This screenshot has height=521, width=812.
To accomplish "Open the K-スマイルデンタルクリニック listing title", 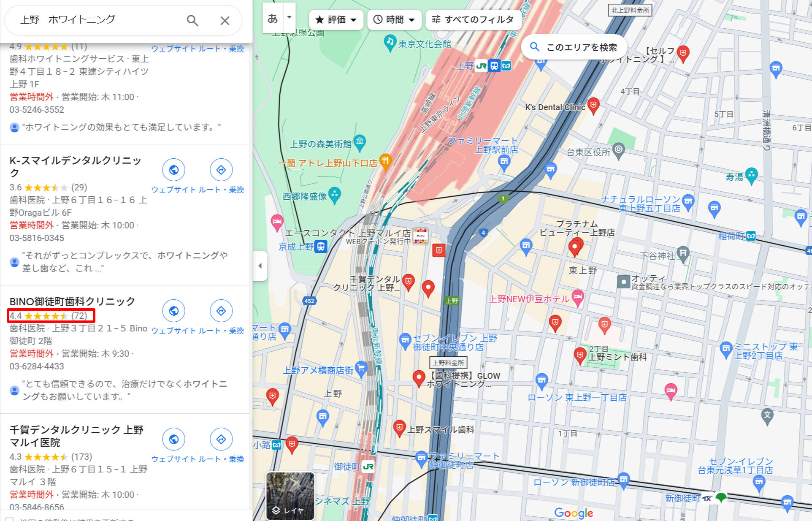I will click(76, 166).
